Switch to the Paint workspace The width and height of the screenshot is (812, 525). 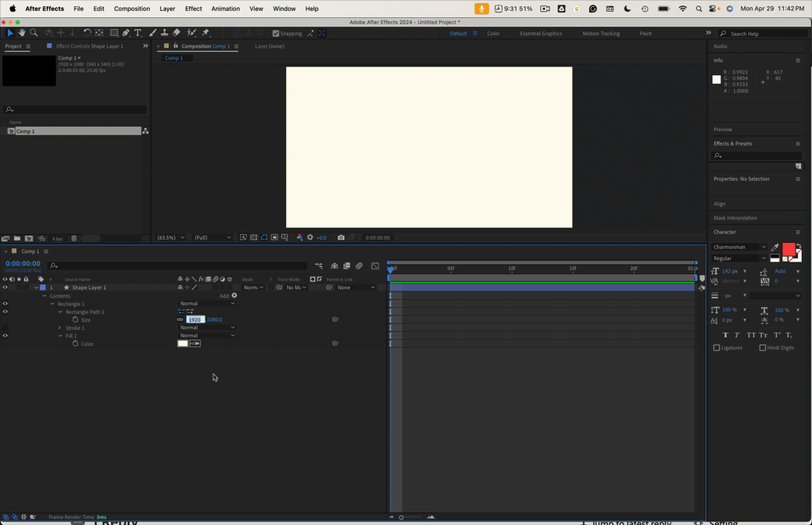point(645,33)
